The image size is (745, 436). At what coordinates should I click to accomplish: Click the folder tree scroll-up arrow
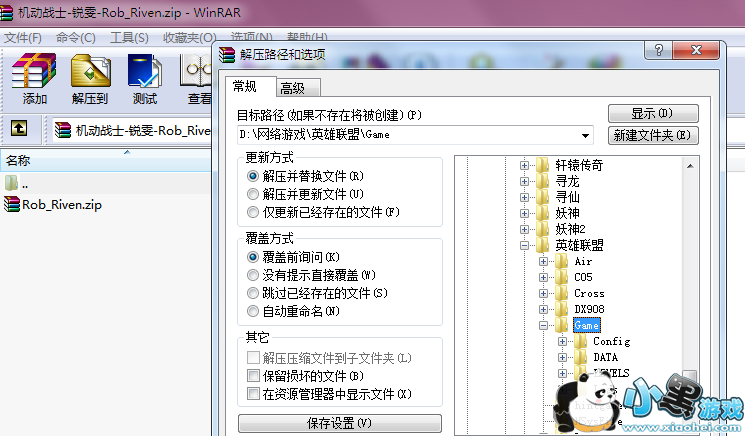click(x=690, y=166)
